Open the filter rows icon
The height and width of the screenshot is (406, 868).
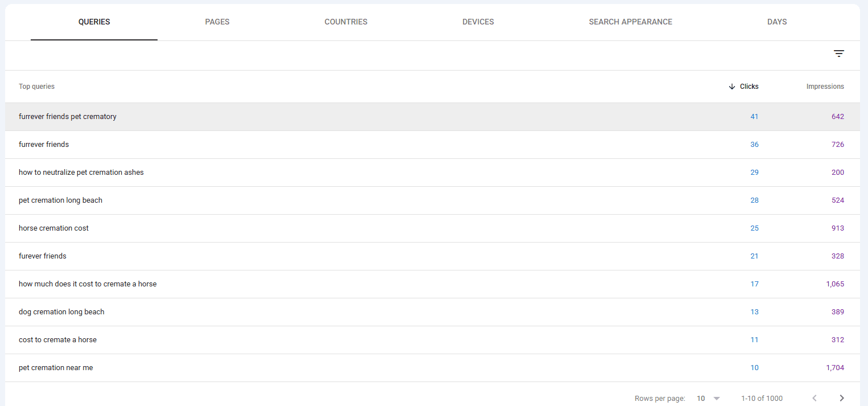point(838,54)
